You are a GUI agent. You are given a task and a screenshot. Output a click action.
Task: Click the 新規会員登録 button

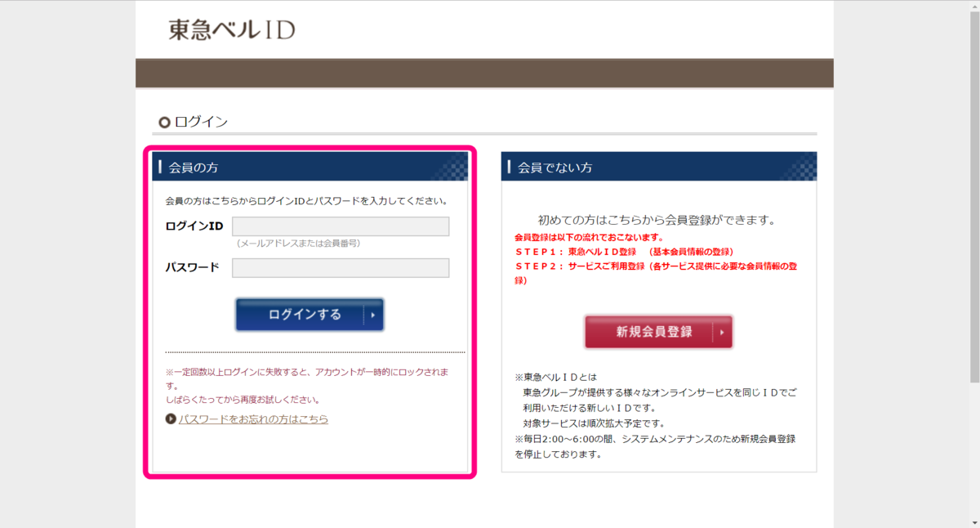[658, 332]
